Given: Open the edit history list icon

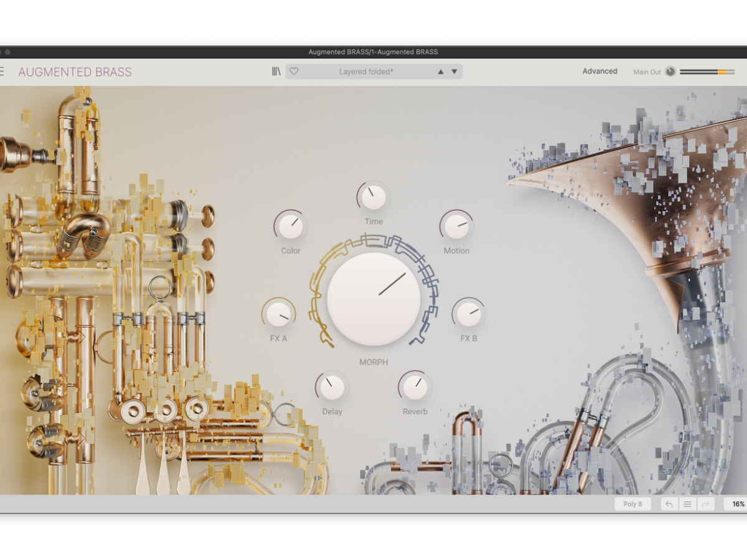Looking at the screenshot, I should (x=687, y=504).
